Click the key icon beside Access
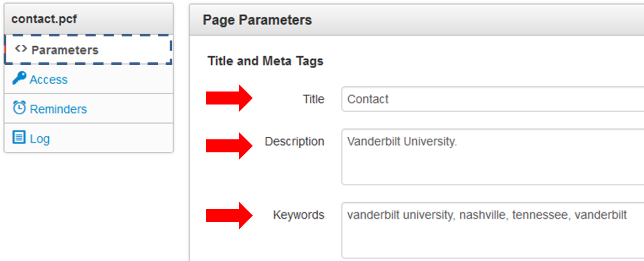The width and height of the screenshot is (644, 261). (x=19, y=79)
